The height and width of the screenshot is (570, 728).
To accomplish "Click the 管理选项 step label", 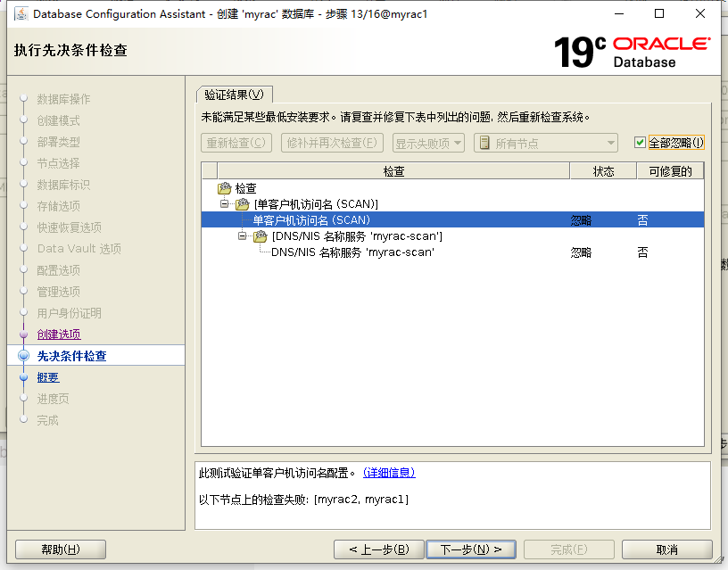I will click(x=59, y=292).
